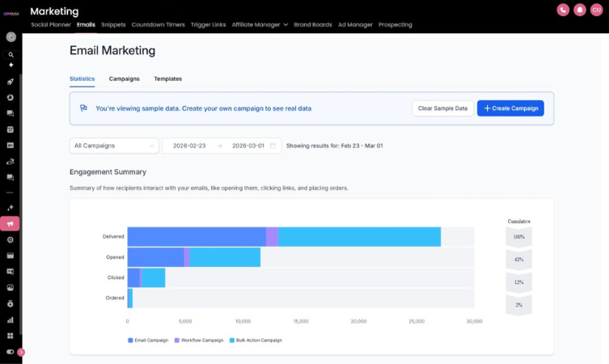Click the rocket icon in sidebar
Screen dimensions: 609x364
pos(11,82)
